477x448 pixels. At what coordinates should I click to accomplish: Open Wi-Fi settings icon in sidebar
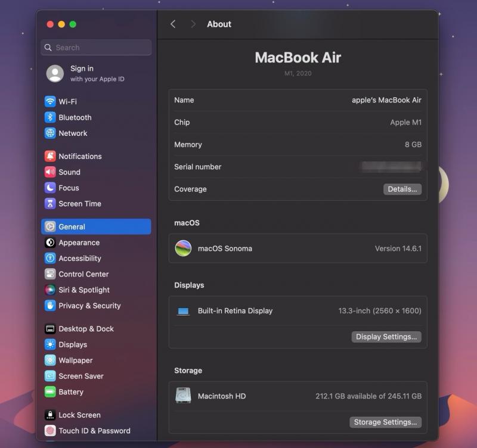click(50, 101)
